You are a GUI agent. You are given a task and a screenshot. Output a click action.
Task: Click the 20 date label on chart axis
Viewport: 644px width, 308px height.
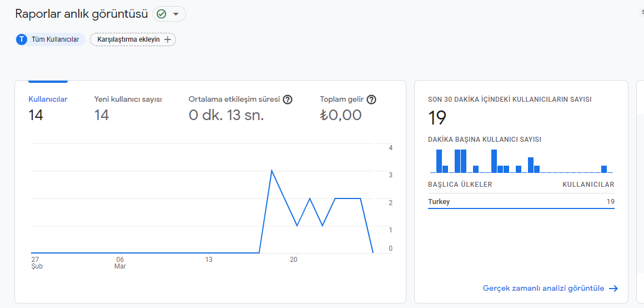tap(294, 260)
